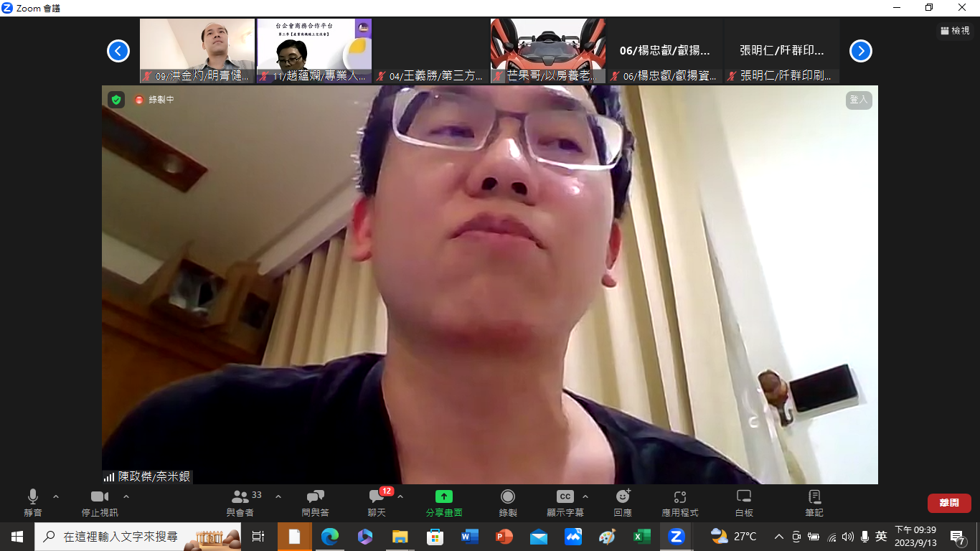Expand chat options arrow beside 聊天
The width and height of the screenshot is (980, 551).
tap(400, 496)
